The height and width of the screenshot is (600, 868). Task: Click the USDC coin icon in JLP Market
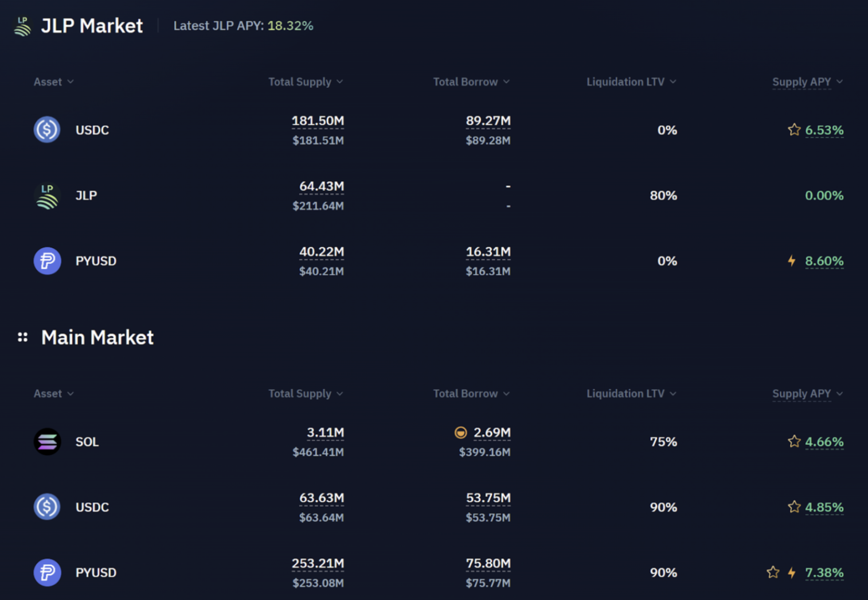click(x=47, y=130)
